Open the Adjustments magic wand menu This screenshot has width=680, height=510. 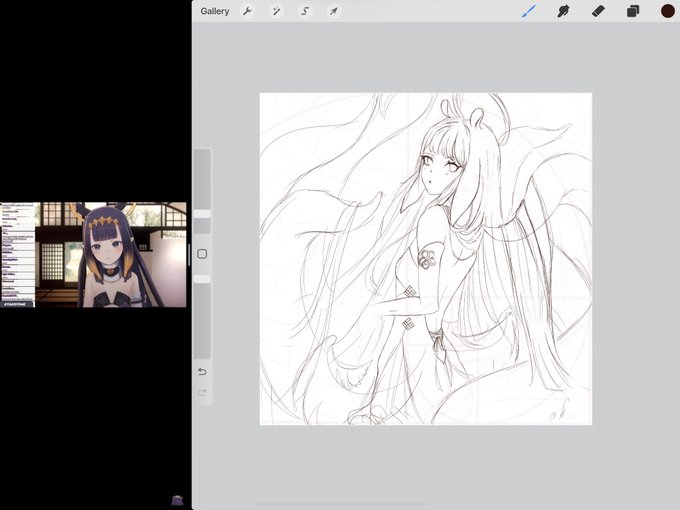[x=276, y=11]
